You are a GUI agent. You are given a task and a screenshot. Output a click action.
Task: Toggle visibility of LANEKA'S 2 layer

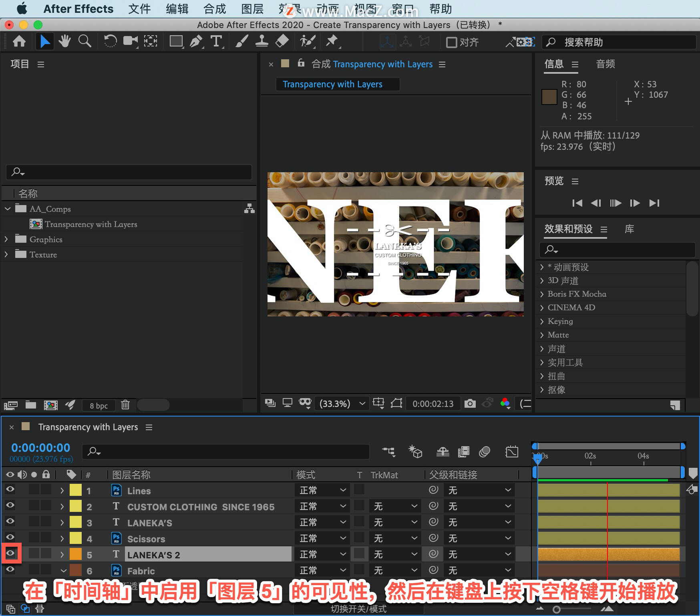pos(10,553)
